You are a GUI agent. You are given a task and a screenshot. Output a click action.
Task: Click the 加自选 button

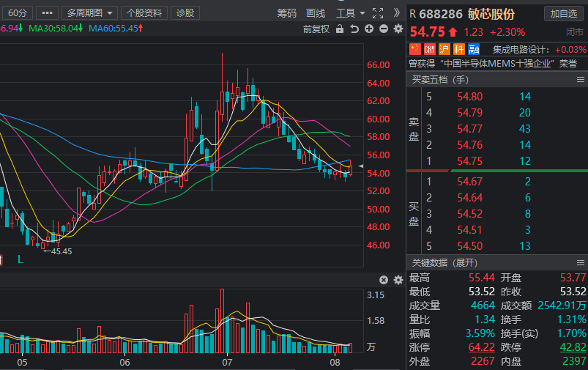point(564,14)
